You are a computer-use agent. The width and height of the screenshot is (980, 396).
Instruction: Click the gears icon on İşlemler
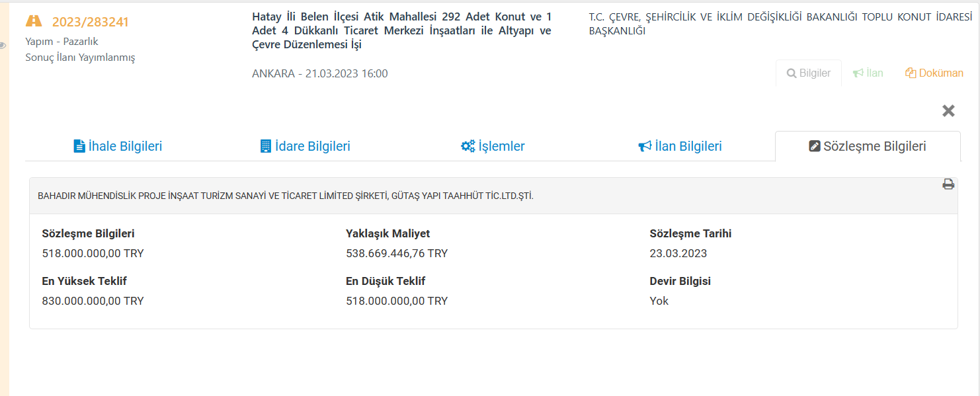pos(468,146)
